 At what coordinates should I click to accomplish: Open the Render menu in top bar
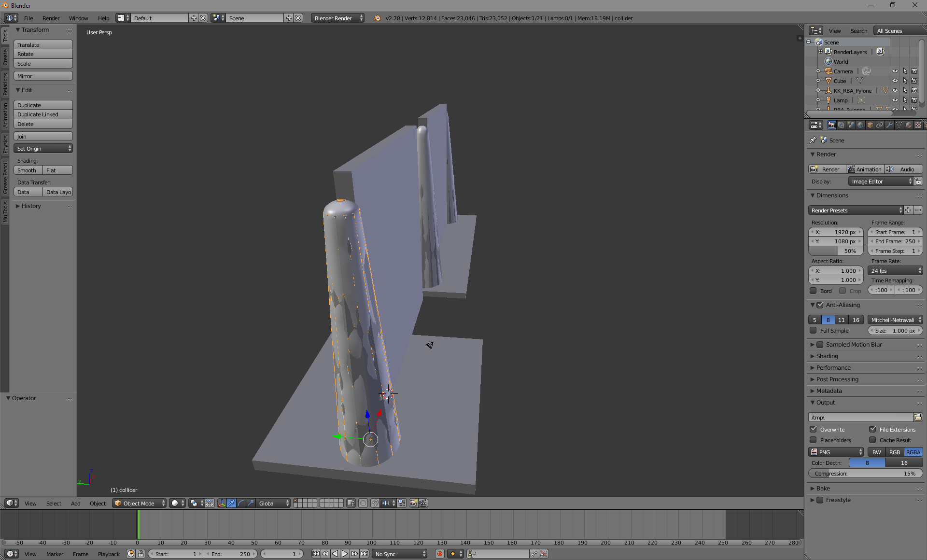(x=51, y=18)
